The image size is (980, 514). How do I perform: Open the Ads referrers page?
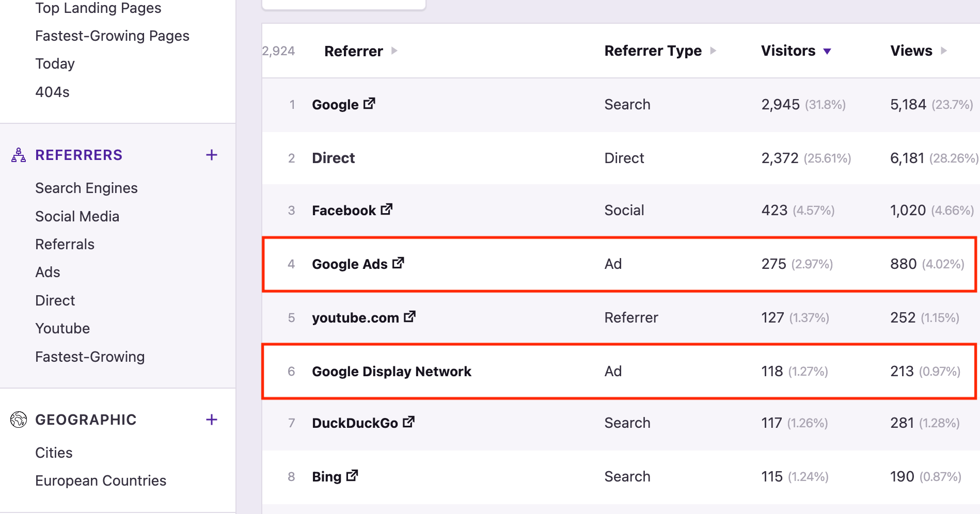(47, 272)
